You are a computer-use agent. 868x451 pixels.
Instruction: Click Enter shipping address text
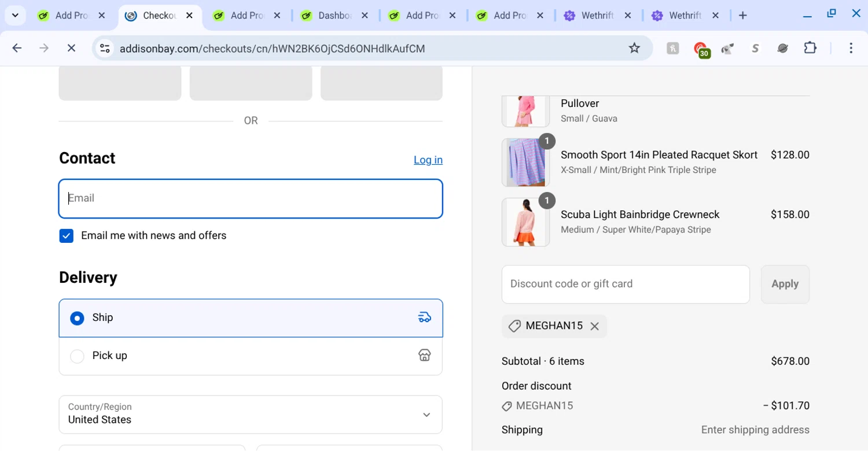755,430
